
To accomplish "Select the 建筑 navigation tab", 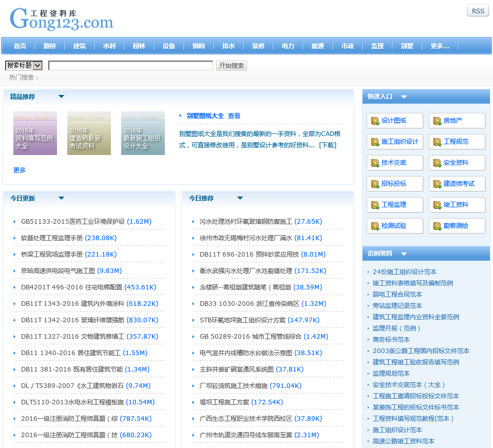I will (x=79, y=46).
